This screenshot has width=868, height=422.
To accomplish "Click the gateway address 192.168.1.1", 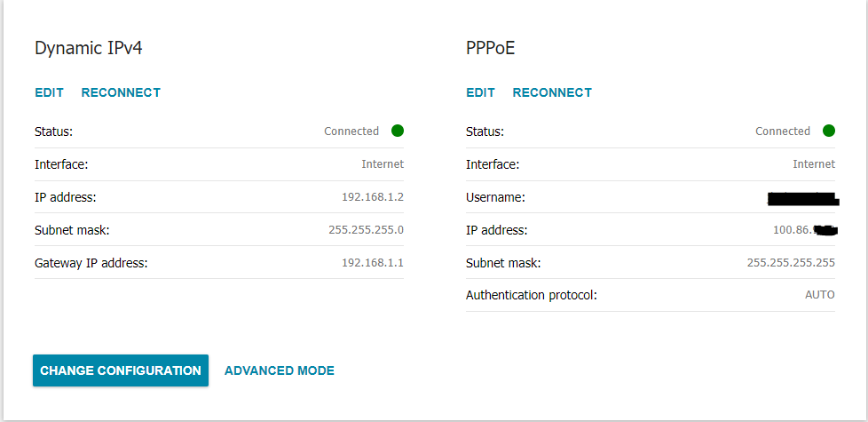I will click(373, 263).
